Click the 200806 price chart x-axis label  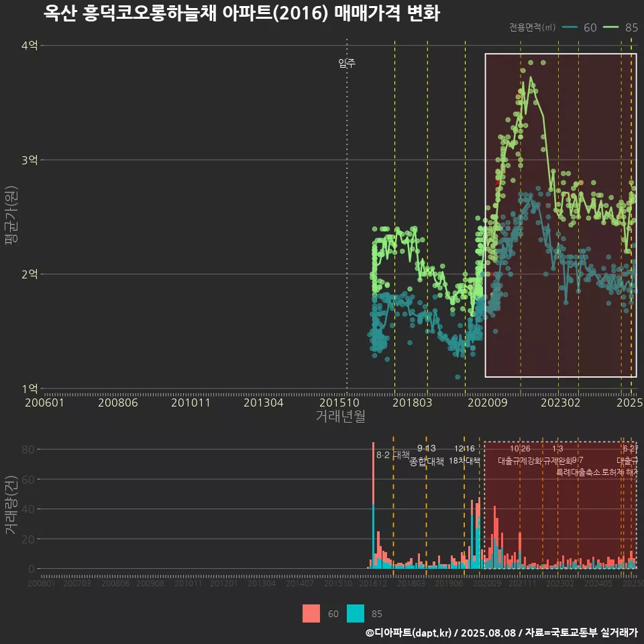(118, 402)
